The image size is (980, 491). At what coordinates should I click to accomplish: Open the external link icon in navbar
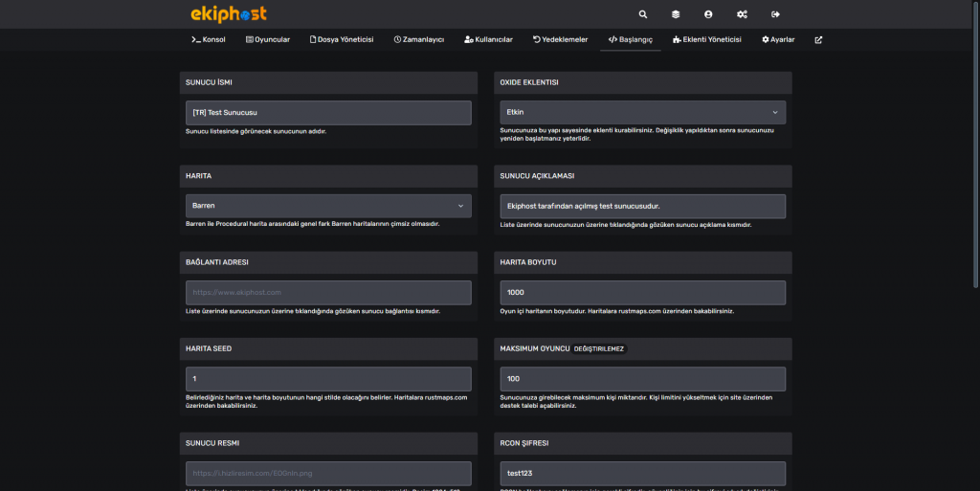[818, 40]
